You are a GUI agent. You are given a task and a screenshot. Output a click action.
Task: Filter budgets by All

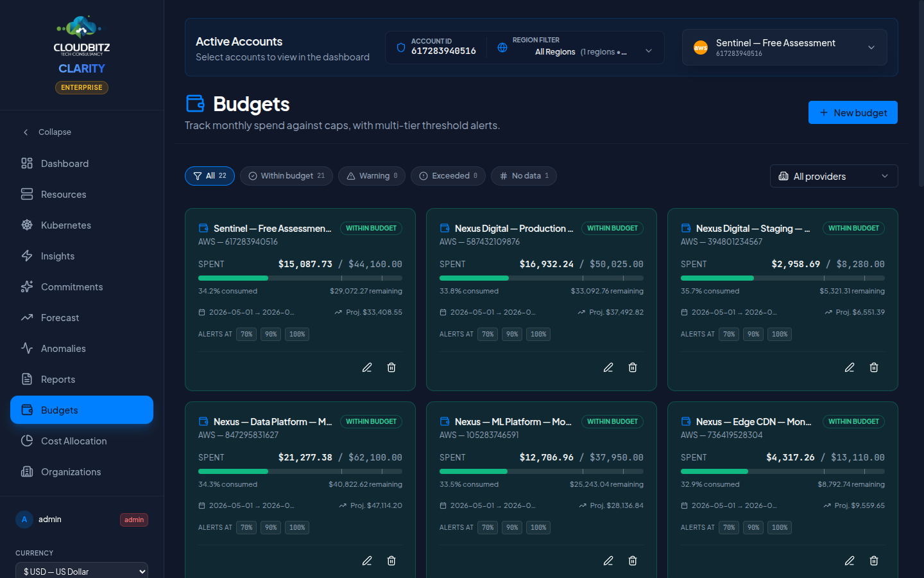[x=210, y=176]
